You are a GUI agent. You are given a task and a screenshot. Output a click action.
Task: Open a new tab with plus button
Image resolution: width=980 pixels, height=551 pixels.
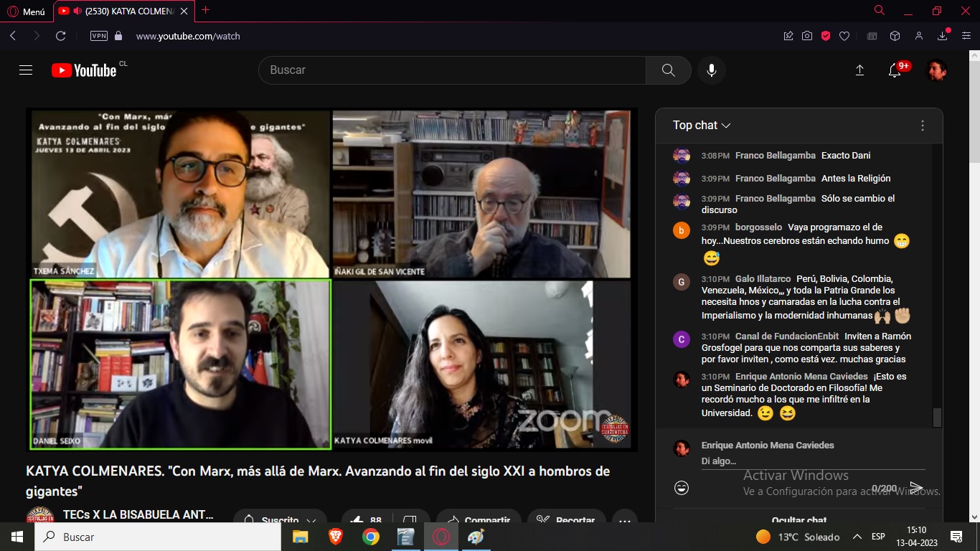(x=206, y=10)
